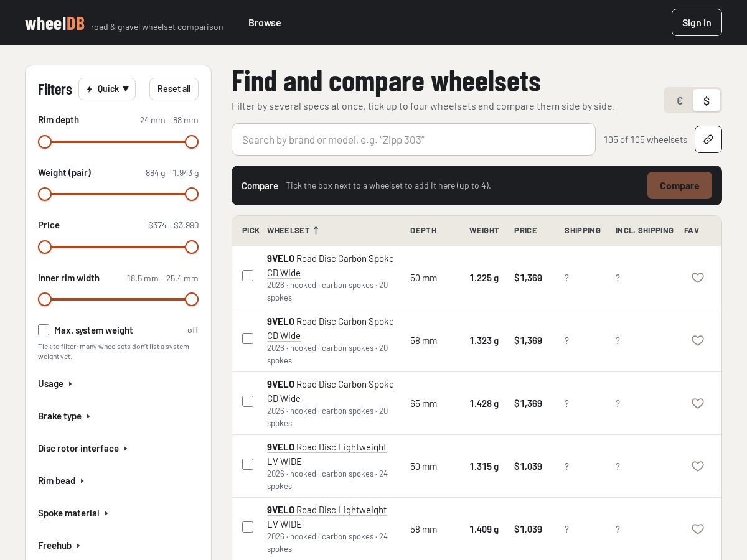
Task: Sort by Wheelset column header
Action: (x=293, y=230)
